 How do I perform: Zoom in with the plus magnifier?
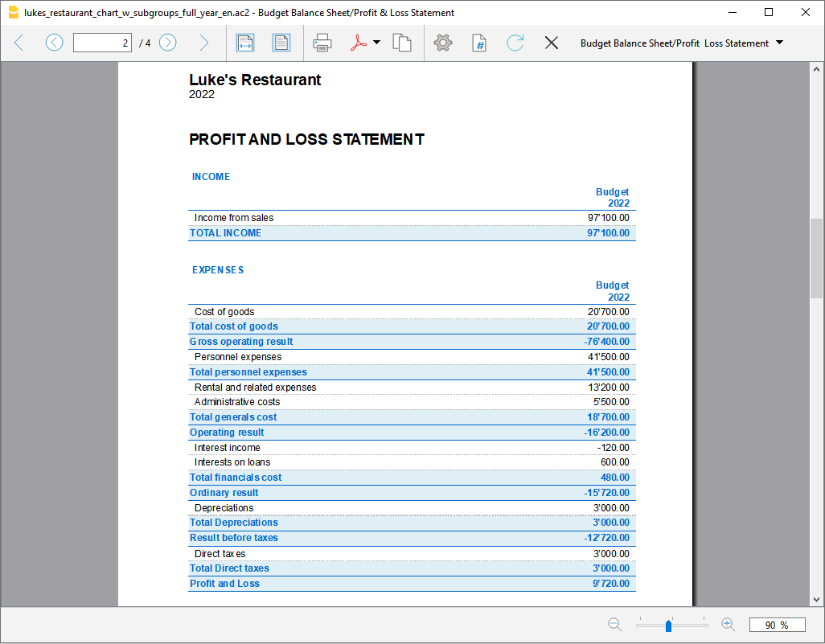[728, 625]
